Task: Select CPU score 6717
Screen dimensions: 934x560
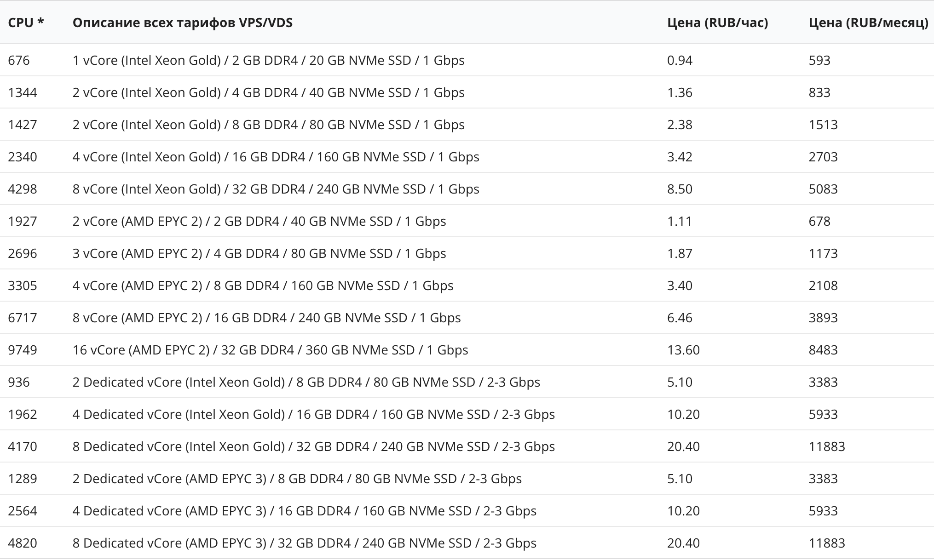Action: [x=23, y=318]
